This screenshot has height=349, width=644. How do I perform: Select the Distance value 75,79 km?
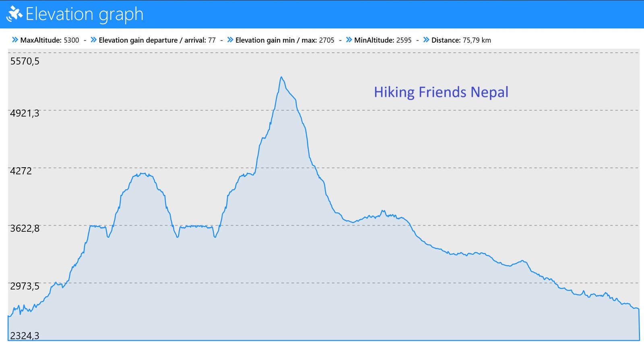pyautogui.click(x=477, y=40)
